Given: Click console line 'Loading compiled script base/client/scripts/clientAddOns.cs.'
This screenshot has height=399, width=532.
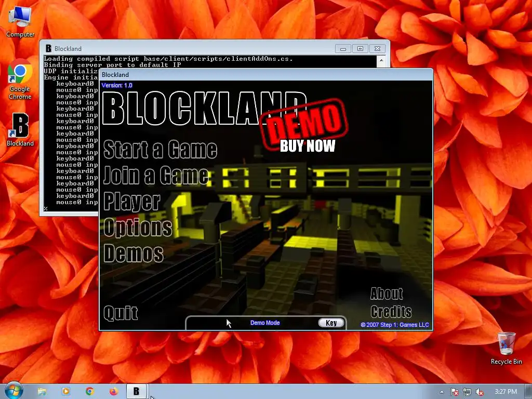Looking at the screenshot, I should click(168, 59).
